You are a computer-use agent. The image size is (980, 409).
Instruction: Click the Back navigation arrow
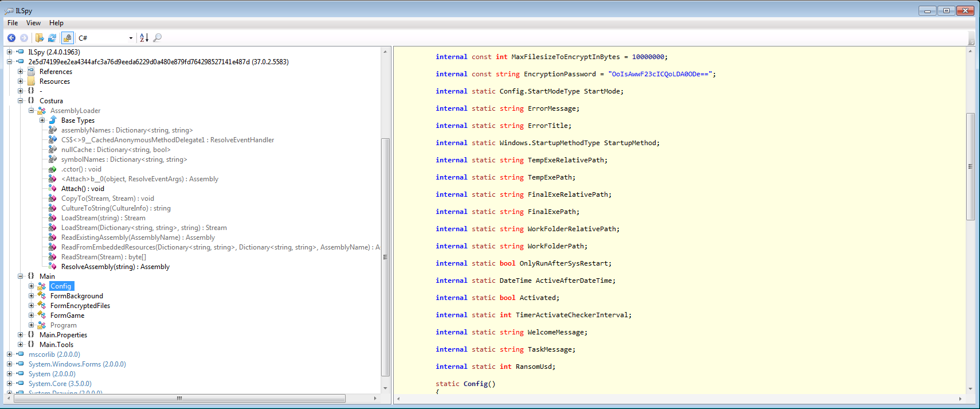coord(11,38)
